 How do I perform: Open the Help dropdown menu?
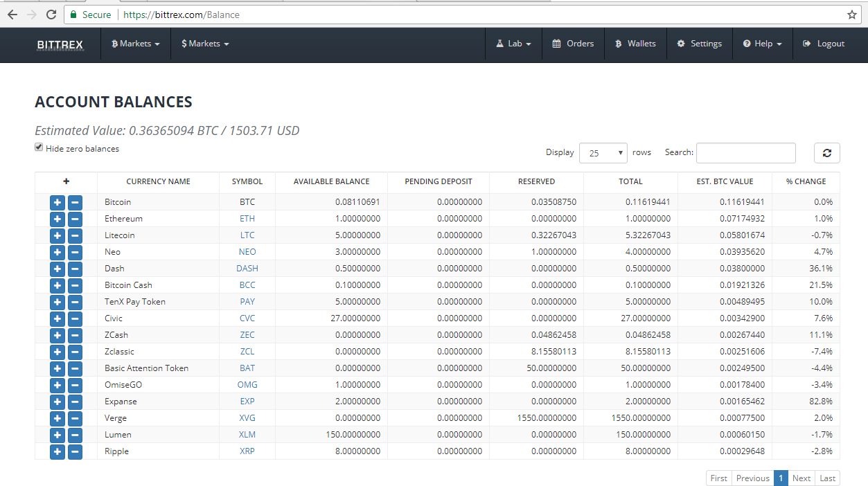click(762, 44)
